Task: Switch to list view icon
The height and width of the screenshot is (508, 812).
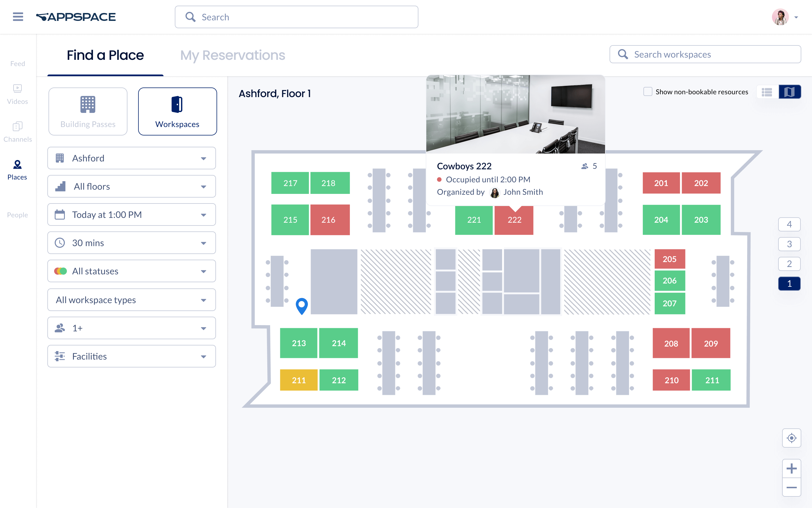Action: (x=767, y=92)
